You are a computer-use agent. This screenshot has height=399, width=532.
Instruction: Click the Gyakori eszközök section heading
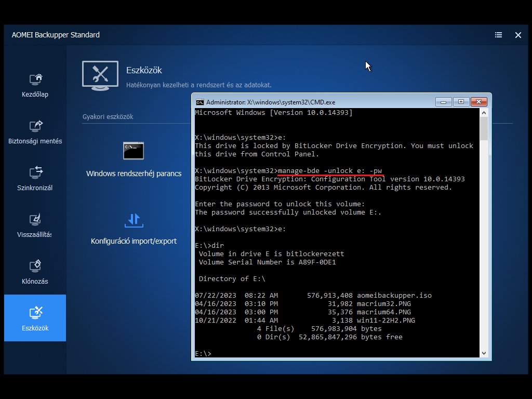point(108,117)
